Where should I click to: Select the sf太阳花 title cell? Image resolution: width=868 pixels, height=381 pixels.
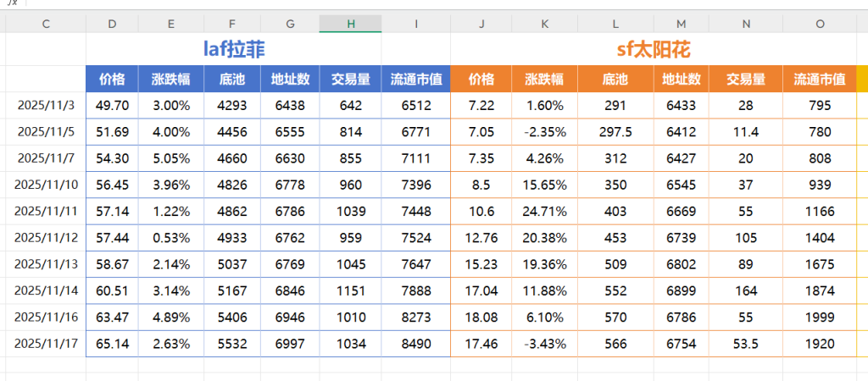(x=653, y=50)
